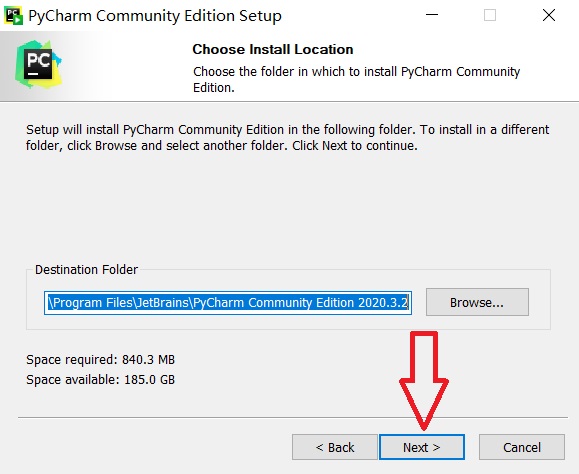Cancel the PyCharm installation
Screen dimensions: 579x474
[522, 447]
